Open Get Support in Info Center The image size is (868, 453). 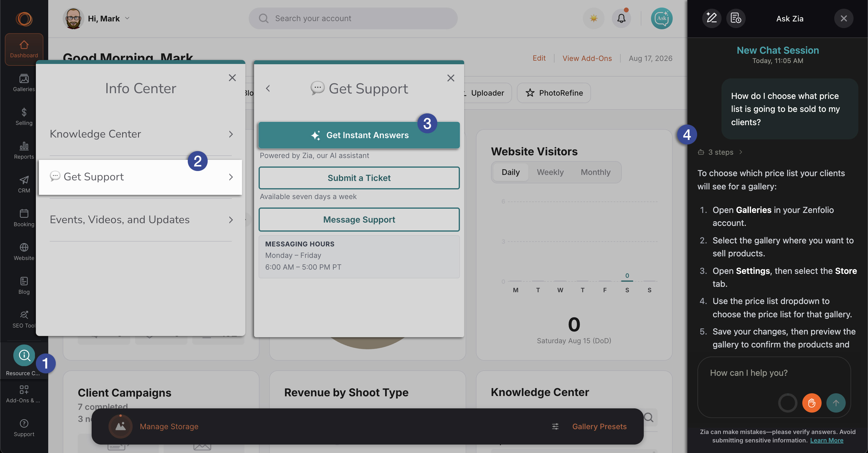pos(140,177)
